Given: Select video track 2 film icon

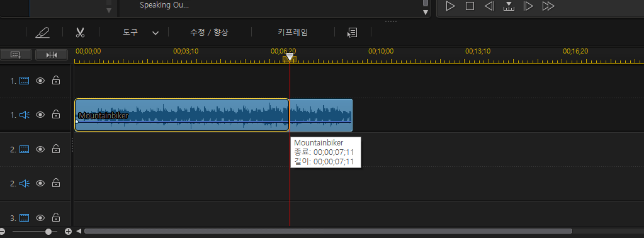Looking at the screenshot, I should 24,149.
